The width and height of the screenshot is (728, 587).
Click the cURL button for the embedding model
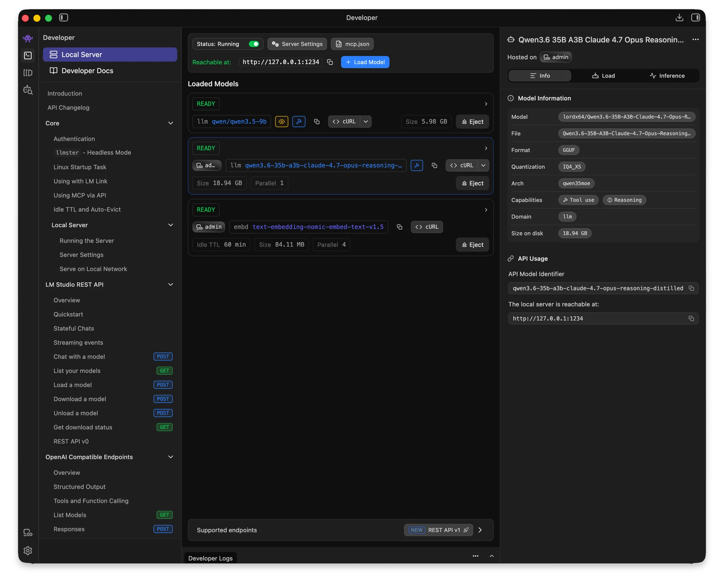click(x=427, y=227)
